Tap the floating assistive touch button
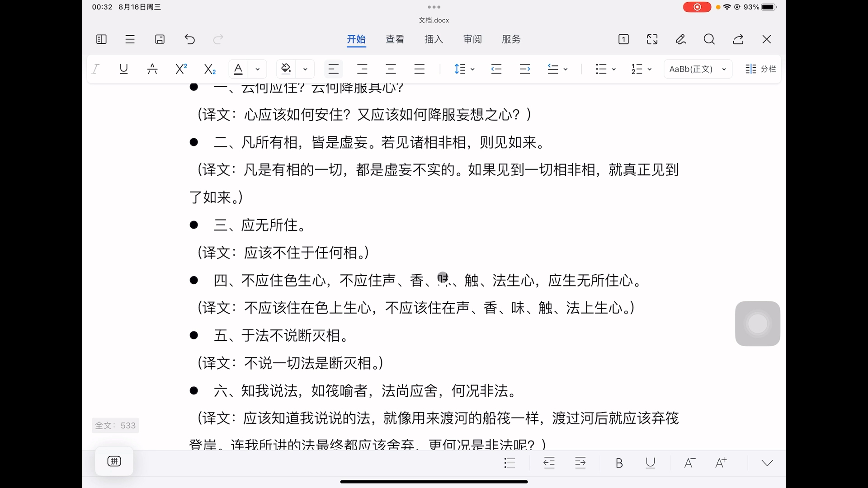868x488 pixels. tap(758, 324)
